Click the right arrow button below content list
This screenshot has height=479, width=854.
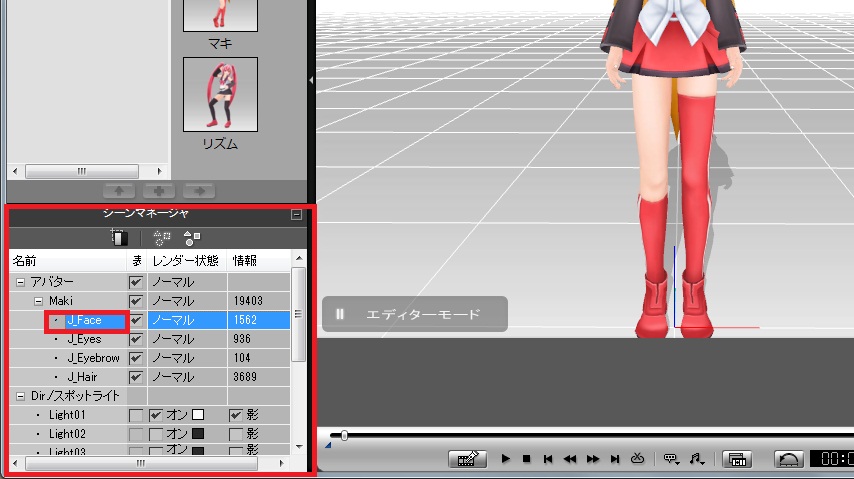[199, 191]
